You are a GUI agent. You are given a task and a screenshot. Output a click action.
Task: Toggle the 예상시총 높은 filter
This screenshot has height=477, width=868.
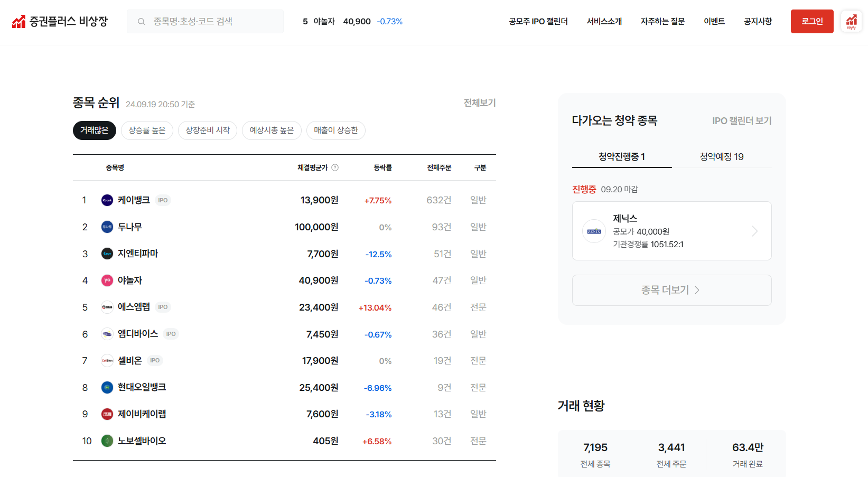click(272, 130)
